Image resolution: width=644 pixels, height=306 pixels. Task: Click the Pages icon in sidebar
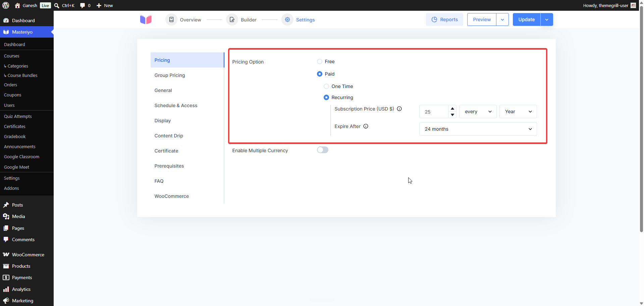6,228
